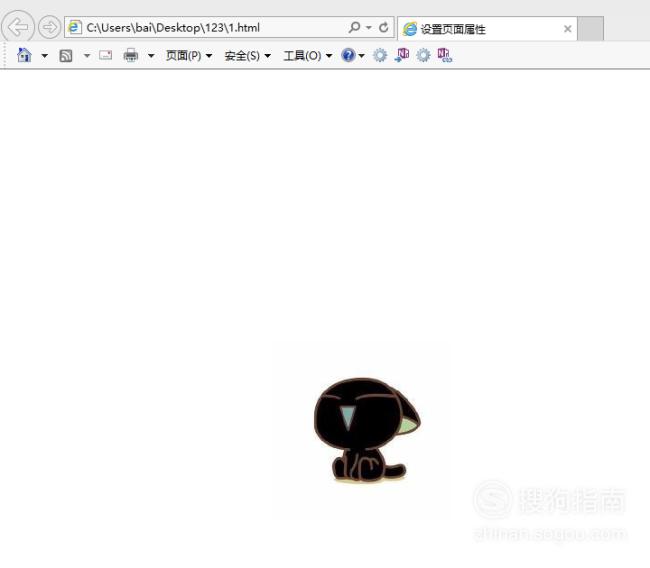Click the browser Forward arrow button
The width and height of the screenshot is (650, 568).
coord(49,27)
